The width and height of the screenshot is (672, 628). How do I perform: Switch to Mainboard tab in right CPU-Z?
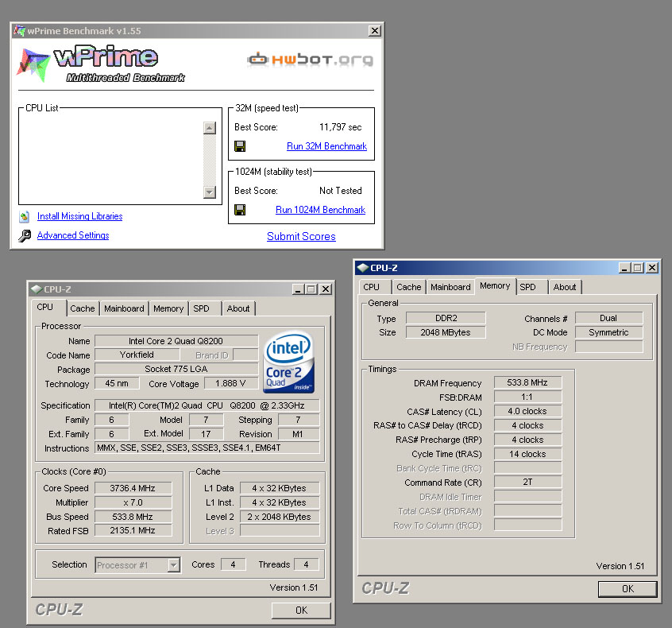coord(450,287)
